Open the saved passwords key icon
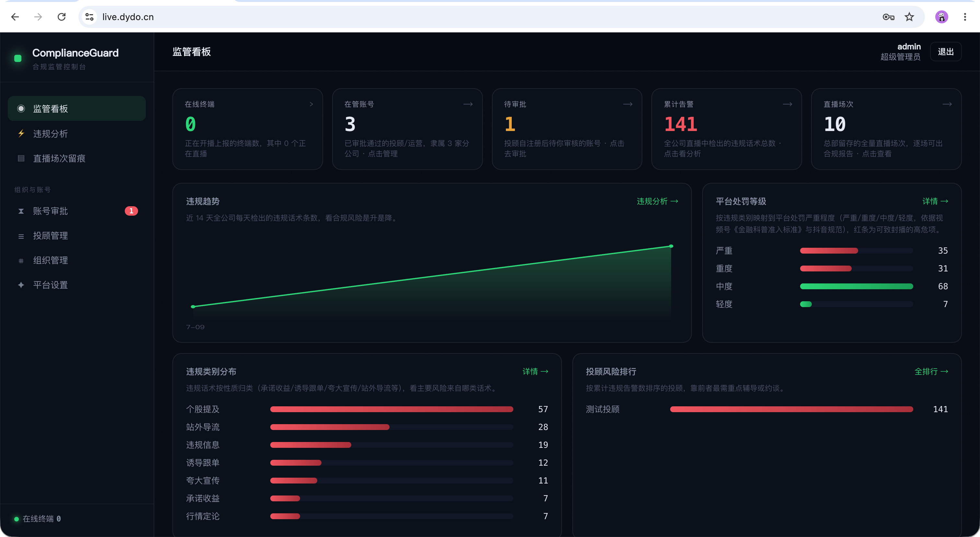Viewport: 980px width, 537px height. pos(888,17)
